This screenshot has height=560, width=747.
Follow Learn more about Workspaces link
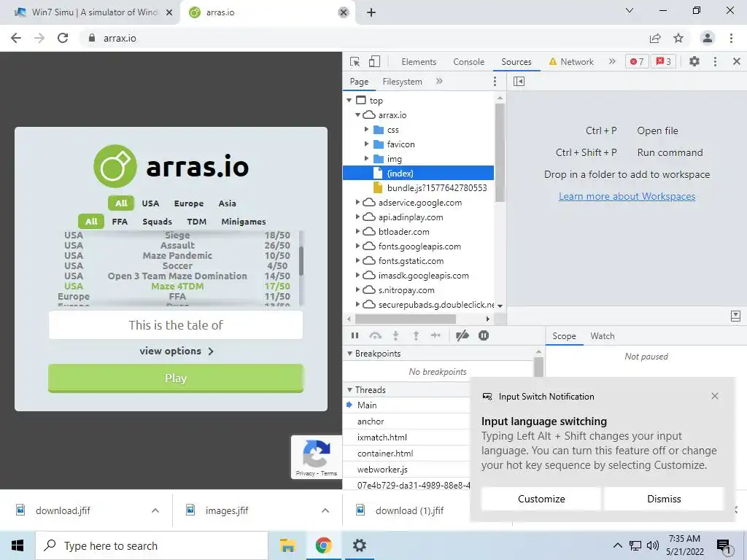(627, 196)
